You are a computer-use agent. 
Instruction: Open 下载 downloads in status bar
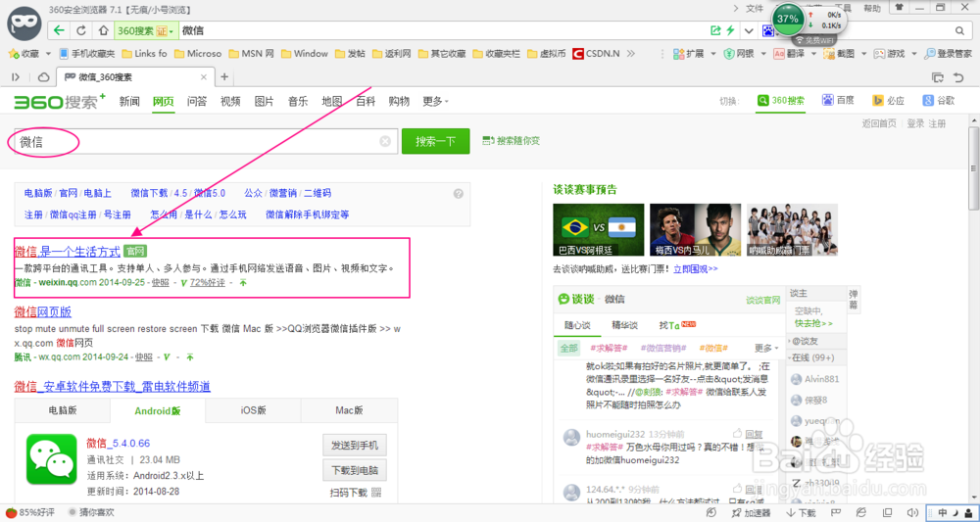[x=801, y=512]
